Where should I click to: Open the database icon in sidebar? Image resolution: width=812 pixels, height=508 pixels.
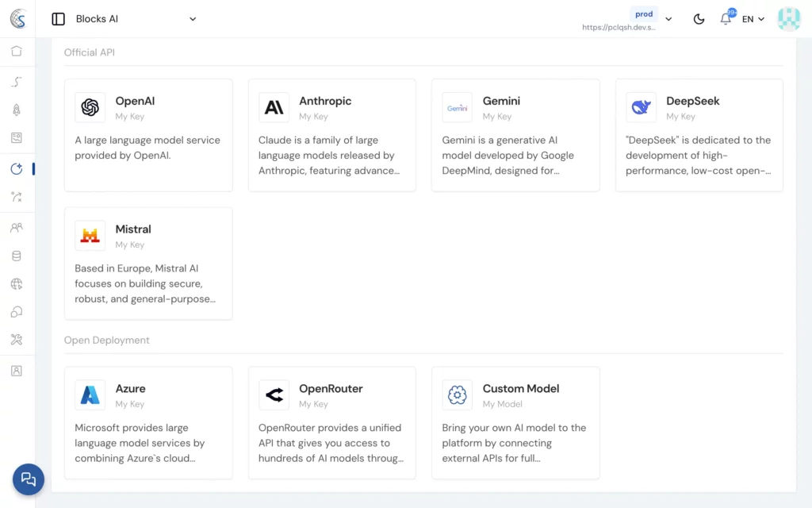click(x=17, y=256)
